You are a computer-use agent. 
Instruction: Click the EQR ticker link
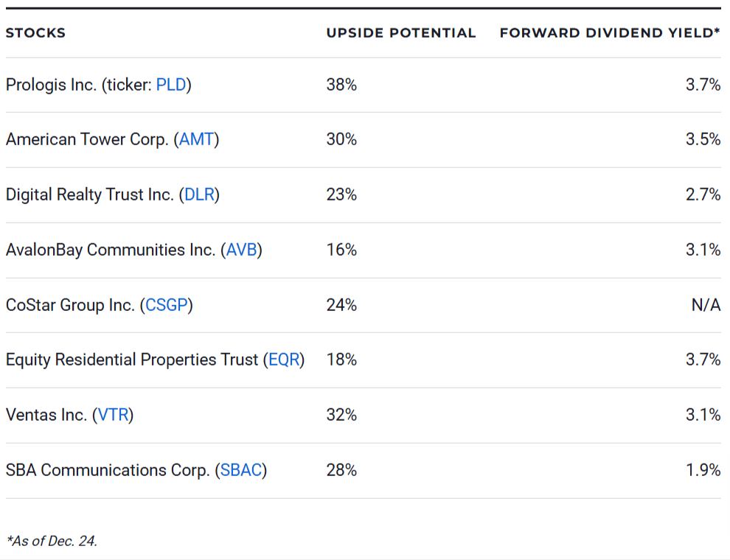pos(284,360)
